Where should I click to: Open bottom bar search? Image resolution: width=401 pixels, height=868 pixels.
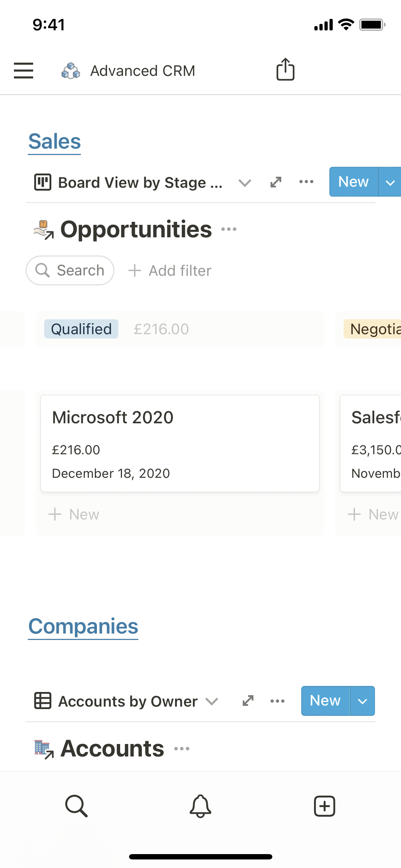tap(76, 806)
